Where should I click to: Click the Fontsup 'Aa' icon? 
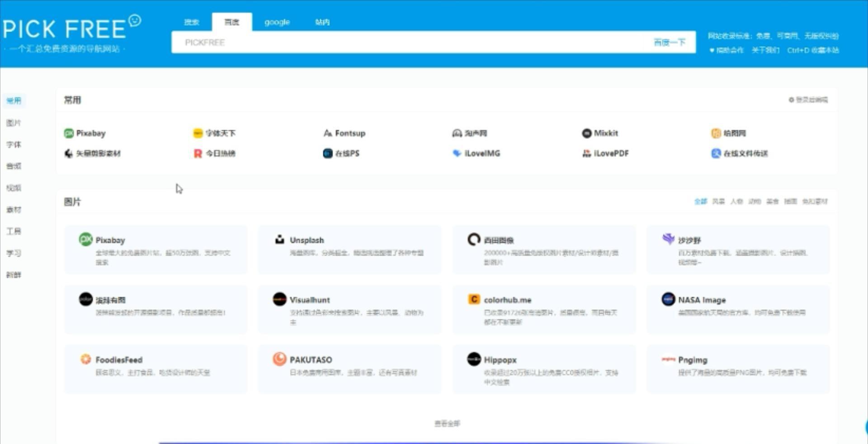tap(328, 133)
